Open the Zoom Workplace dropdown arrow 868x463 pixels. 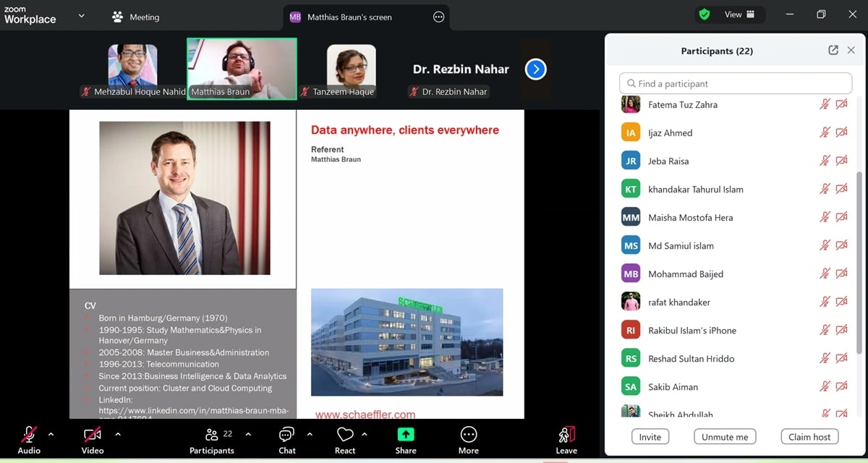[x=82, y=16]
